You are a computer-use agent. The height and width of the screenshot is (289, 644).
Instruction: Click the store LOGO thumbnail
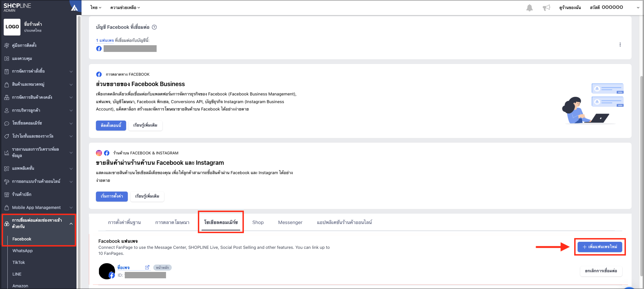[x=12, y=27]
